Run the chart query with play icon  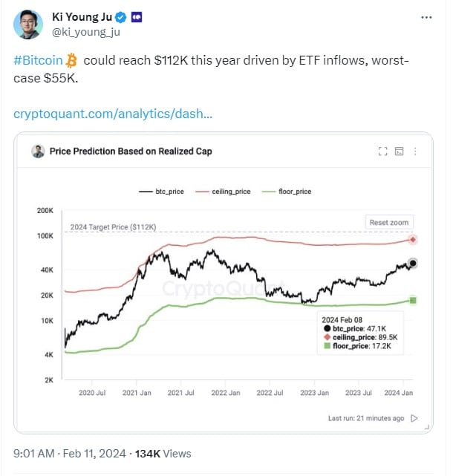tap(414, 418)
